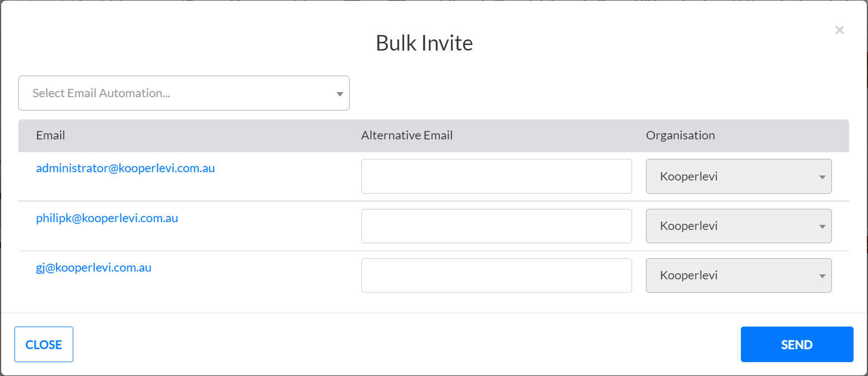Click Alternative Email input for philipk
The image size is (868, 376).
[x=496, y=226]
